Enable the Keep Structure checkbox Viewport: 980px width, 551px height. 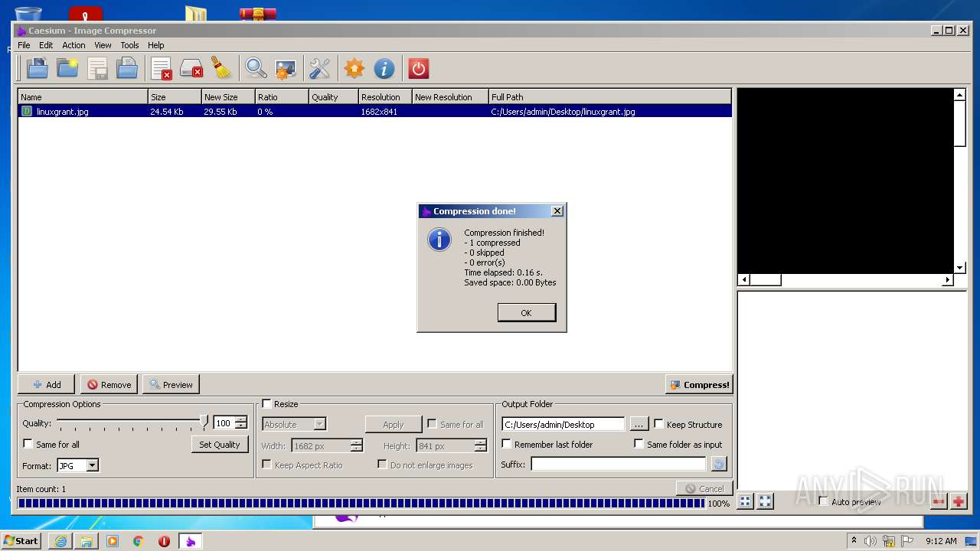[658, 424]
